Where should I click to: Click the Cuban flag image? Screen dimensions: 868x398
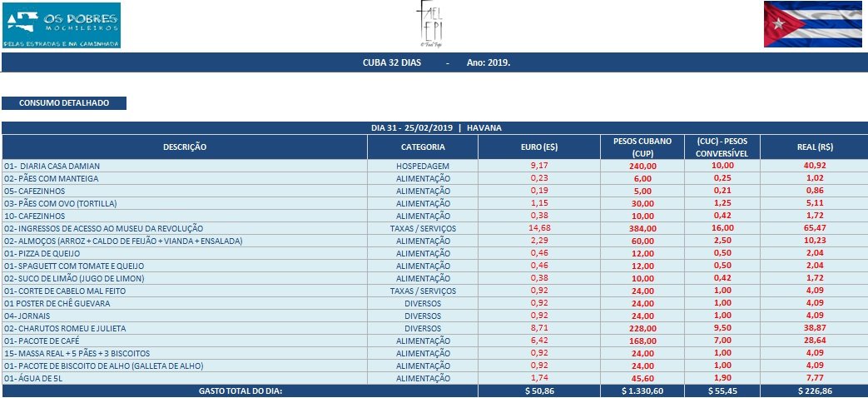(x=812, y=24)
